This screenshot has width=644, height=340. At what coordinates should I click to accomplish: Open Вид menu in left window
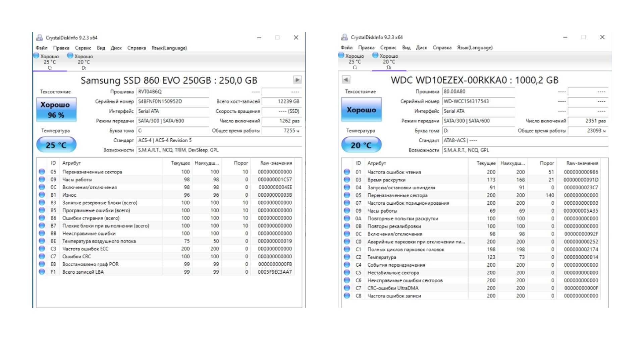(x=101, y=48)
